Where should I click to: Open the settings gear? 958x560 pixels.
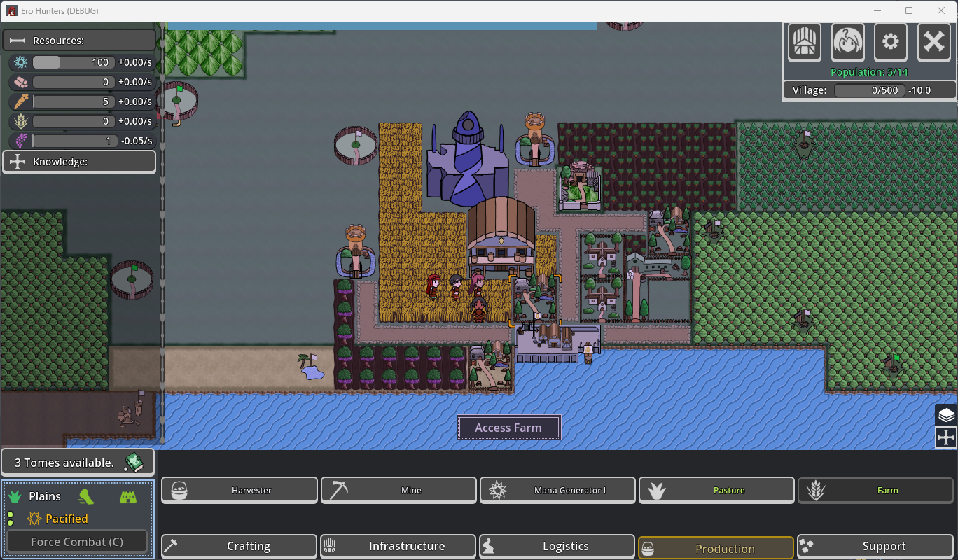pos(890,43)
